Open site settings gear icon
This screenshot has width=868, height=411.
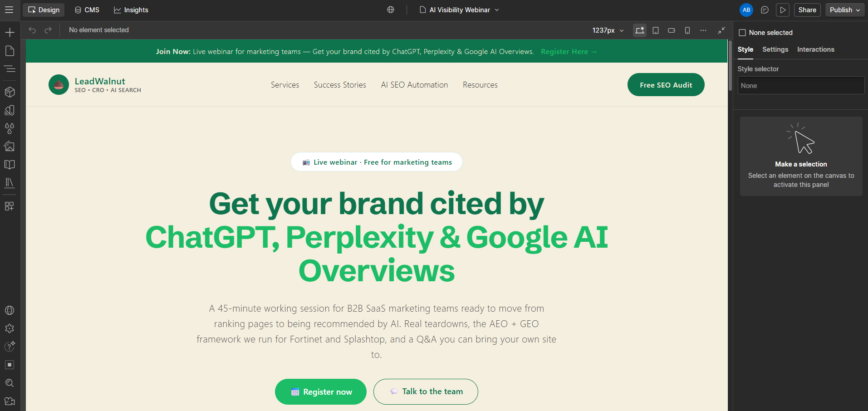pyautogui.click(x=10, y=328)
